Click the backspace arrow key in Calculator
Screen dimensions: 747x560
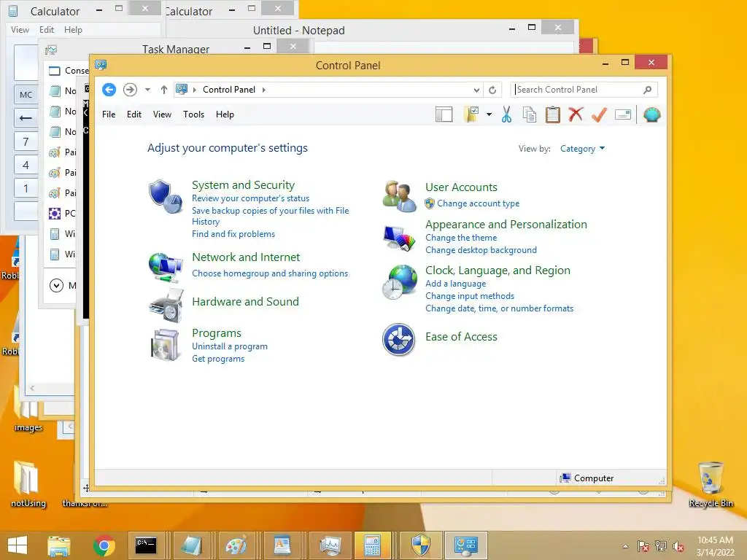tap(26, 118)
